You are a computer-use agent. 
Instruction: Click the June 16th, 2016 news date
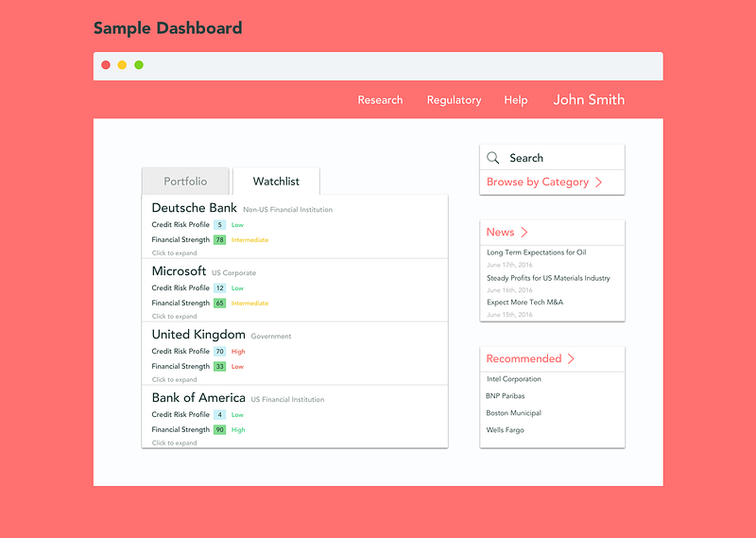coord(509,290)
